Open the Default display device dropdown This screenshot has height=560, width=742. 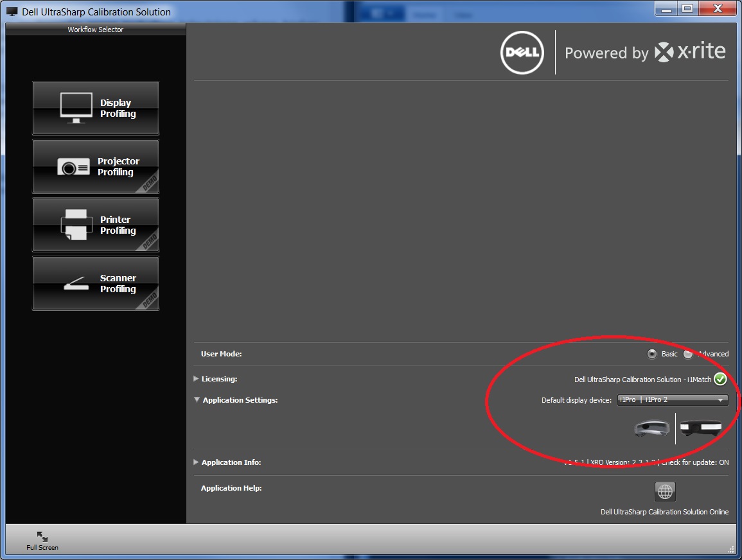[672, 400]
